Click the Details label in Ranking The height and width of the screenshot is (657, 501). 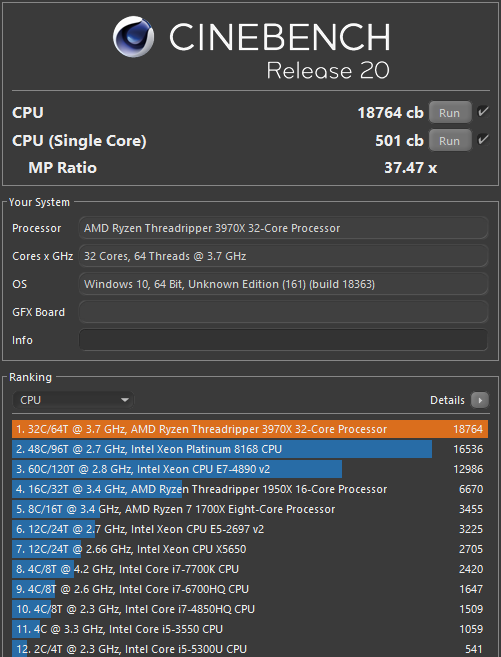tap(447, 400)
